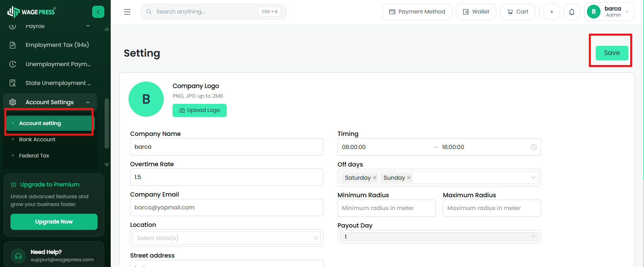Open the Wallet button
644x267 pixels.
476,12
